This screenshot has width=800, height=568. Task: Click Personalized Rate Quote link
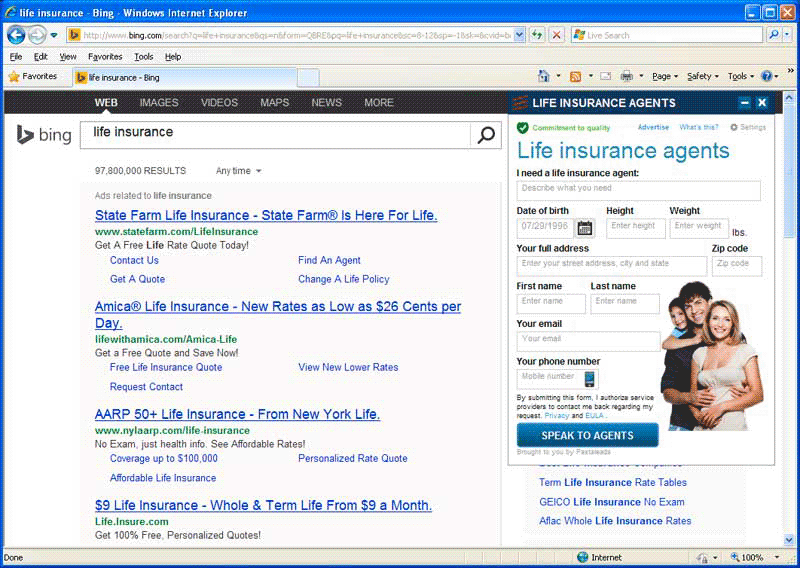tap(353, 458)
